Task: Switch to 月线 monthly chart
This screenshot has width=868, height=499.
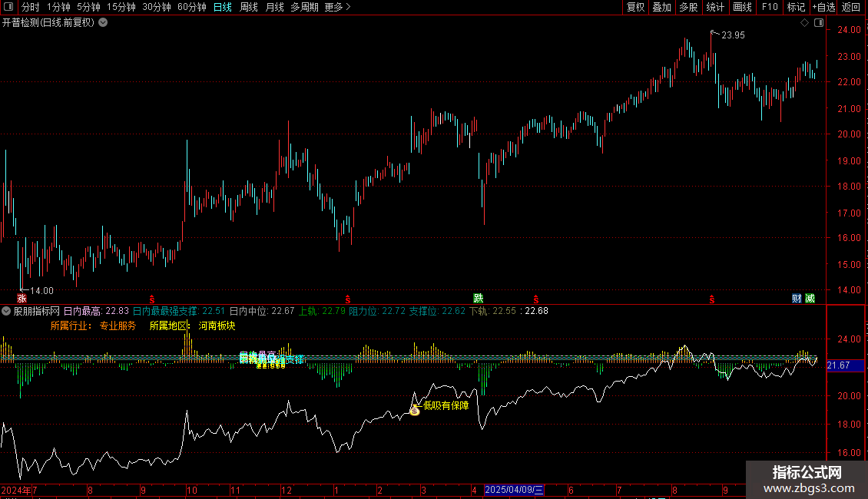Action: point(274,7)
